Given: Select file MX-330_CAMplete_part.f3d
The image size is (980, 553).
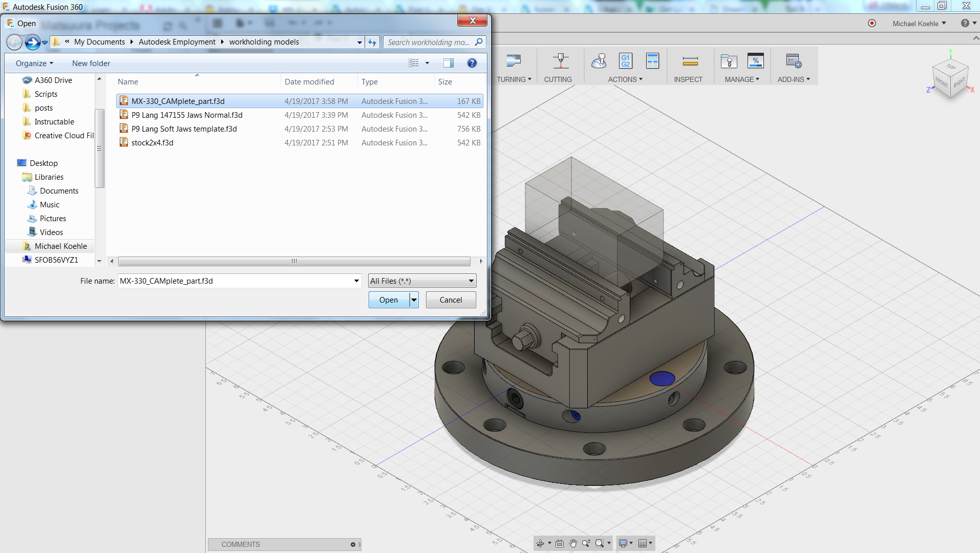Looking at the screenshot, I should click(x=300, y=101).
